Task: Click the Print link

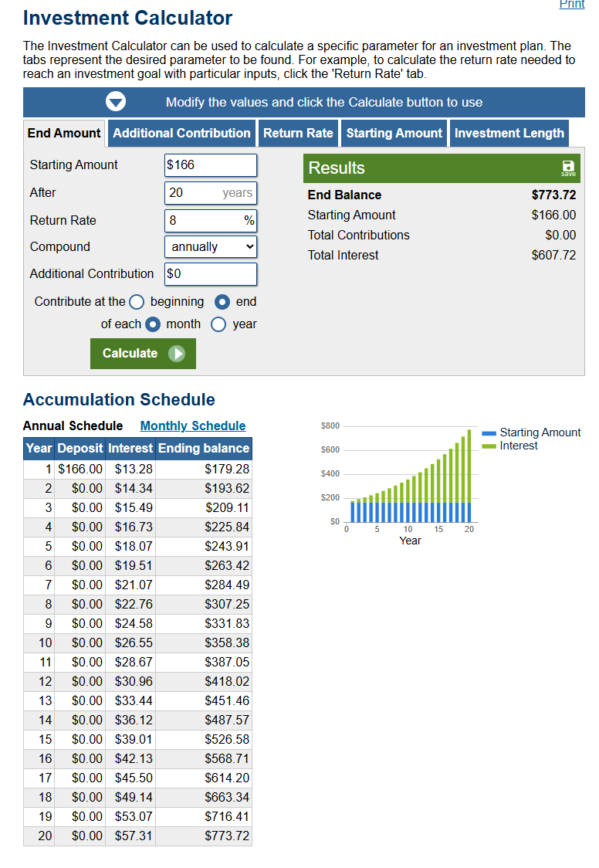Action: pos(572,5)
